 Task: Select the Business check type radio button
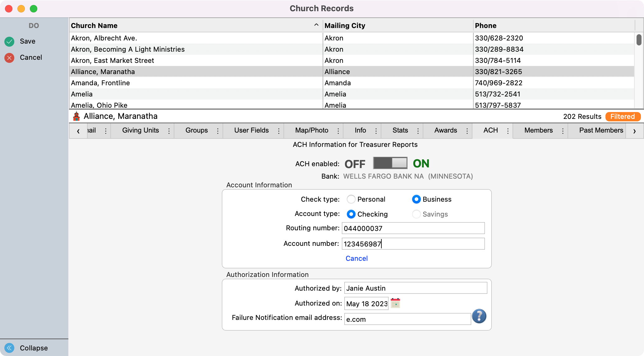(416, 199)
